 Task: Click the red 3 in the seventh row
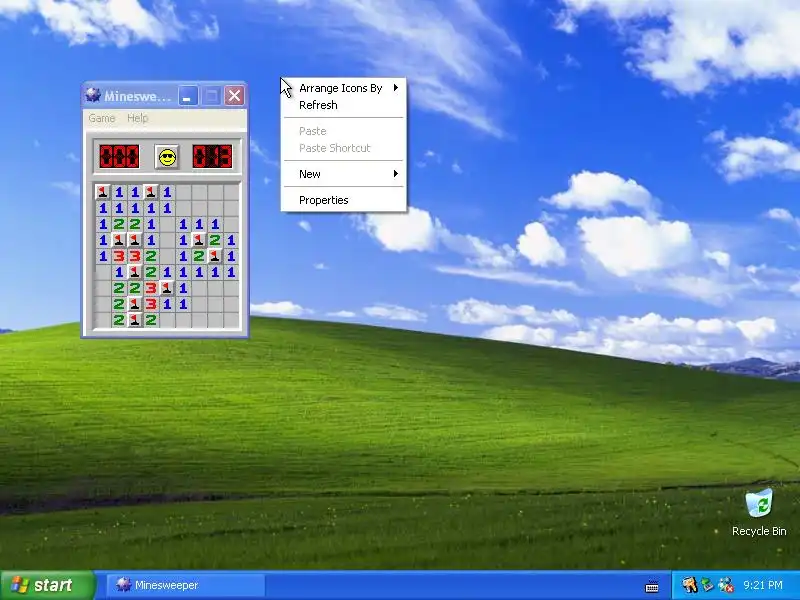tap(151, 288)
